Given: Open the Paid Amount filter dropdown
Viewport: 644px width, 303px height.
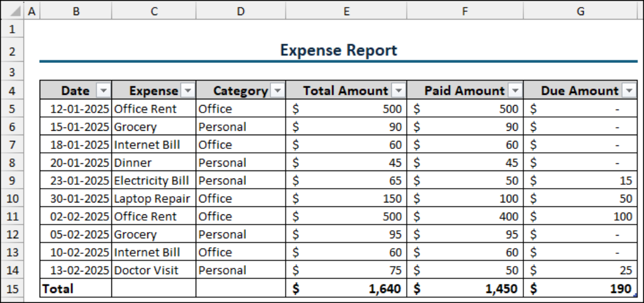Looking at the screenshot, I should point(515,90).
